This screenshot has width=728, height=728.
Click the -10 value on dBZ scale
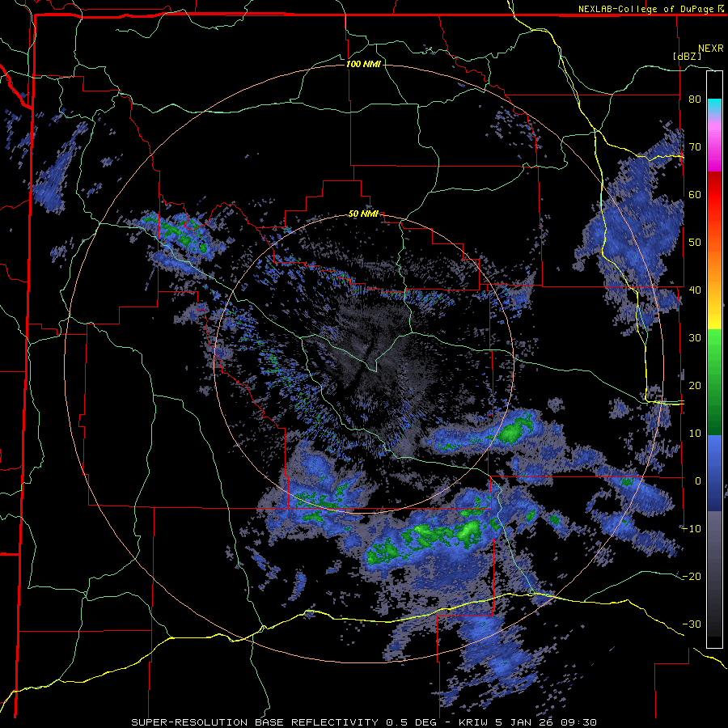[692, 529]
